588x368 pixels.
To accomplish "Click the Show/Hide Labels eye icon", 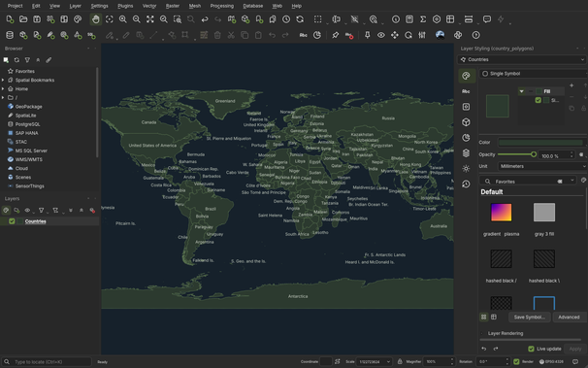I will click(381, 35).
